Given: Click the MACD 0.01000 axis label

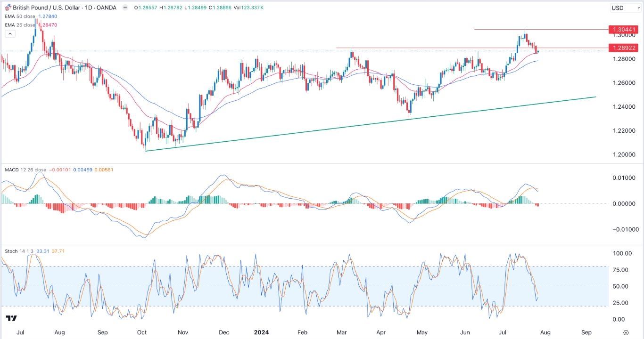Looking at the screenshot, I should (624, 178).
